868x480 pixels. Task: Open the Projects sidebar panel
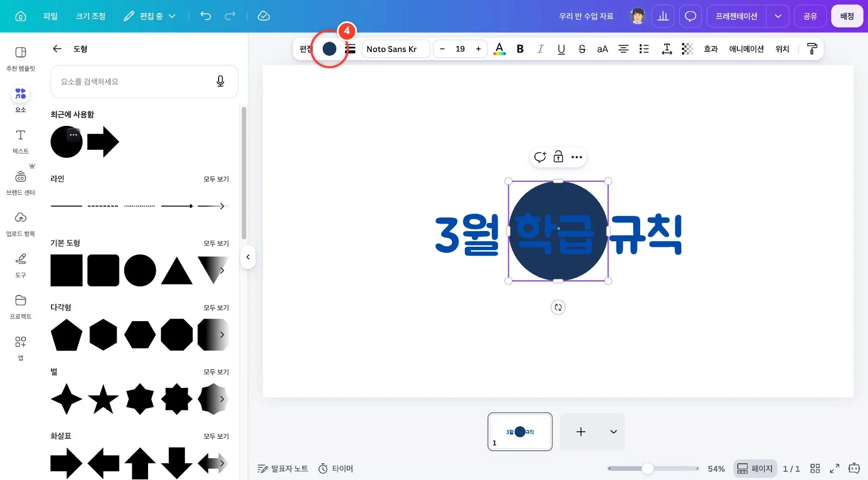(x=21, y=306)
